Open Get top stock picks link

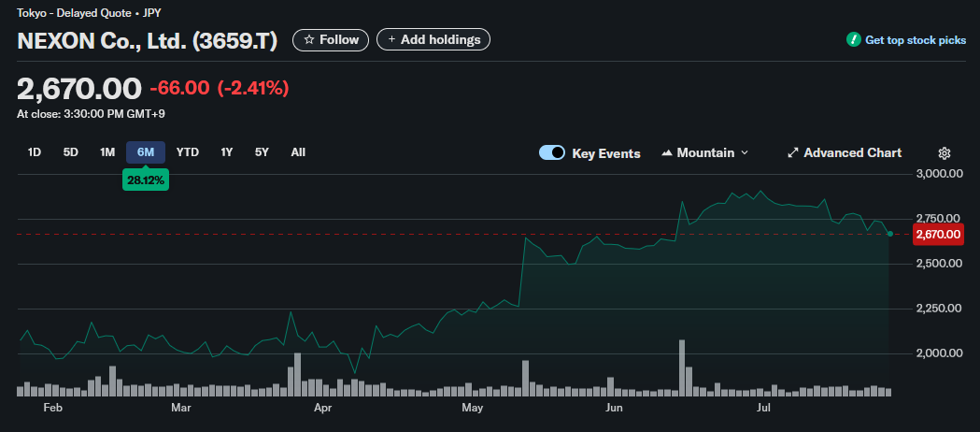[915, 40]
